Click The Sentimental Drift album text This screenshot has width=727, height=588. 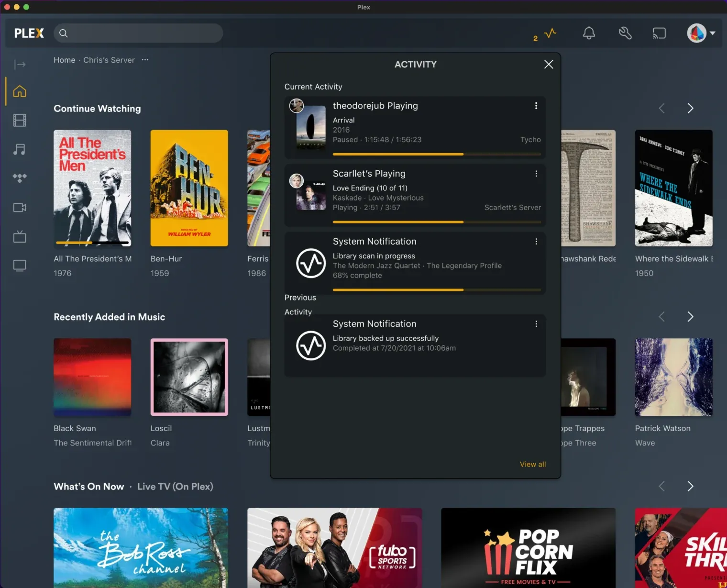[x=93, y=443]
